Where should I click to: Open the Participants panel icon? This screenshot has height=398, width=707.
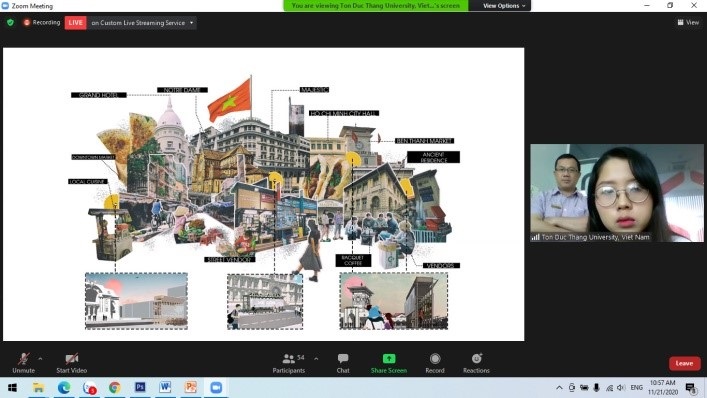(289, 359)
